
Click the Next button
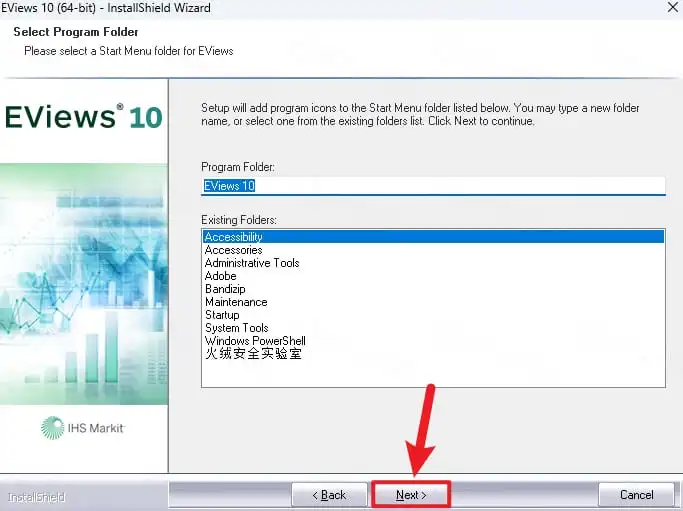(x=411, y=495)
